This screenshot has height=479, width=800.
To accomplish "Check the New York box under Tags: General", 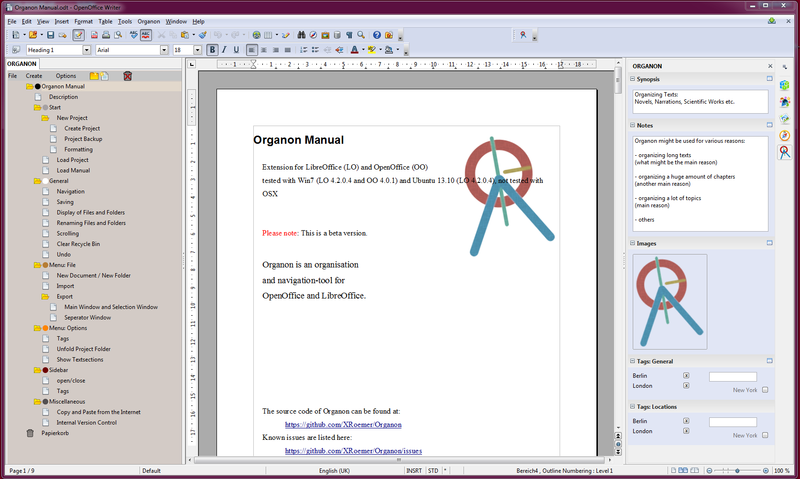I will click(765, 390).
